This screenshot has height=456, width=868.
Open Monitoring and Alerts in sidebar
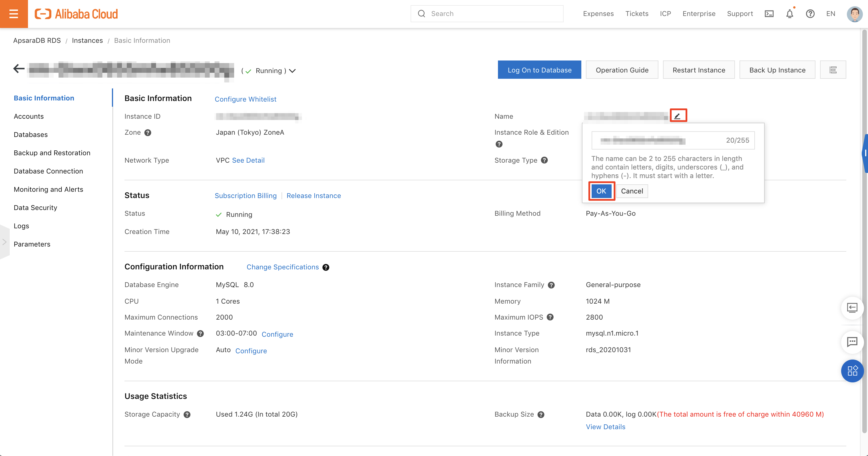pos(48,189)
